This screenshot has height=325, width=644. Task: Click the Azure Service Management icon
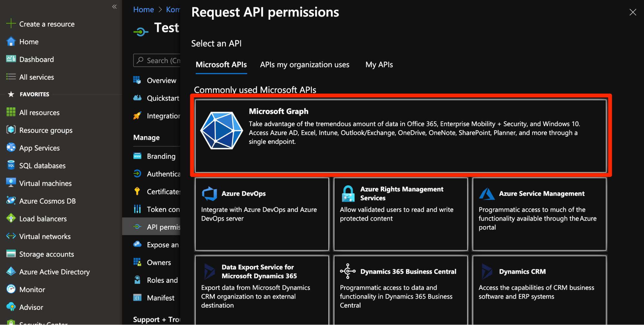tap(487, 194)
